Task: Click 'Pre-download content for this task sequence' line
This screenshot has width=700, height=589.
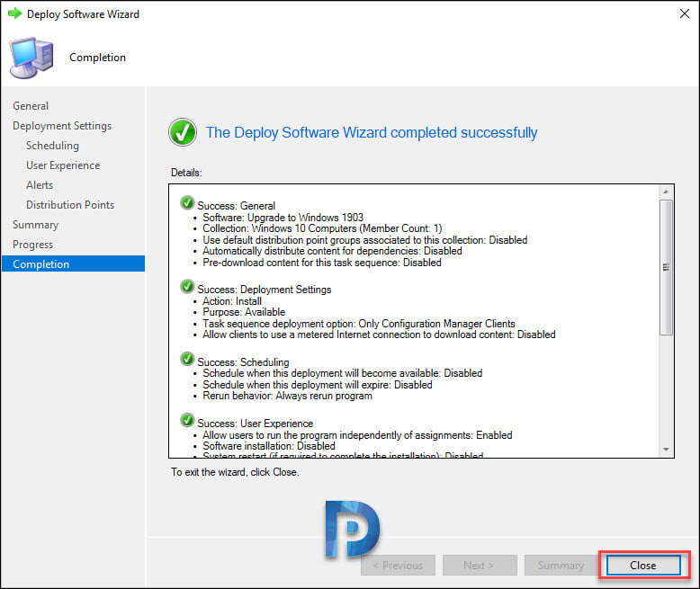Action: pyautogui.click(x=322, y=263)
